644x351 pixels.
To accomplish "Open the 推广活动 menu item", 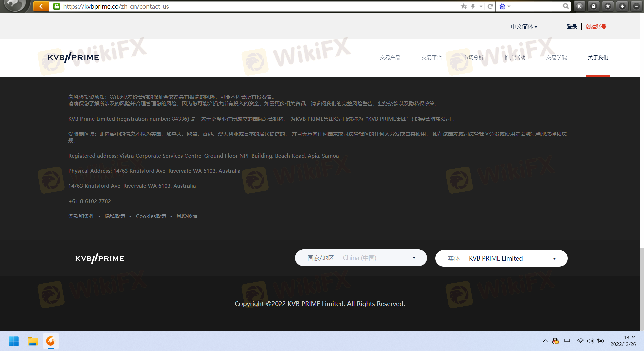I will [515, 58].
